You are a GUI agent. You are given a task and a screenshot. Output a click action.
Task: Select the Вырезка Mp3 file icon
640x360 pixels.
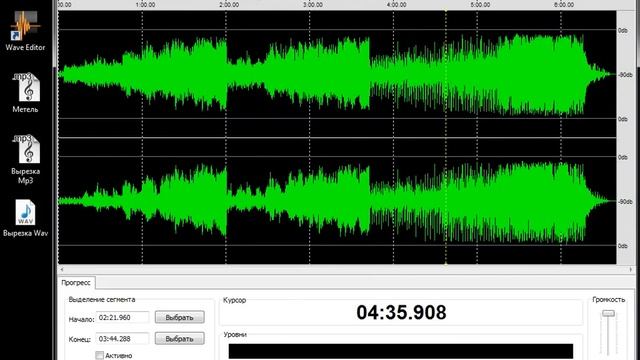click(26, 159)
